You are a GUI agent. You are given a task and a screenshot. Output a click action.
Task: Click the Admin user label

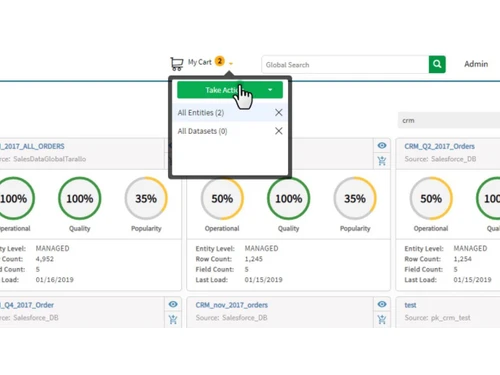[x=476, y=64]
